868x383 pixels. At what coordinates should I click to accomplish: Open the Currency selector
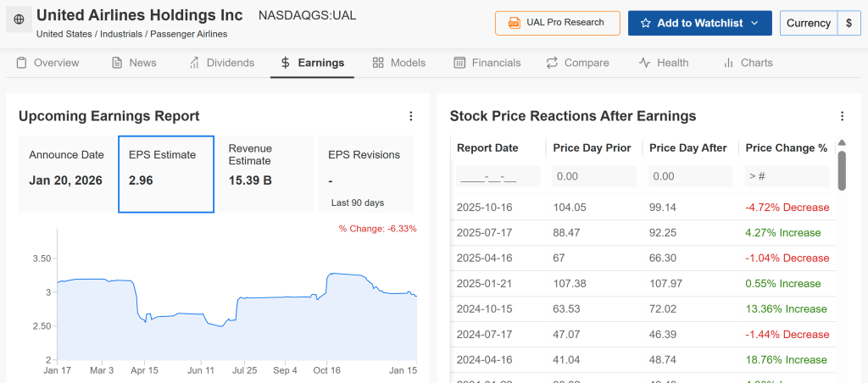(x=808, y=23)
